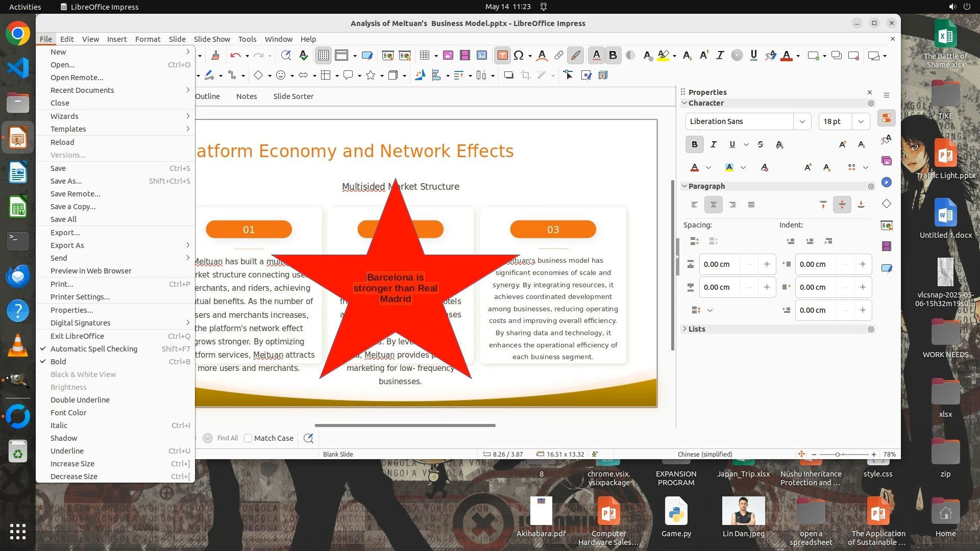Click the Undo arrow icon
Viewport: 980px width, 551px height.
coord(235,56)
